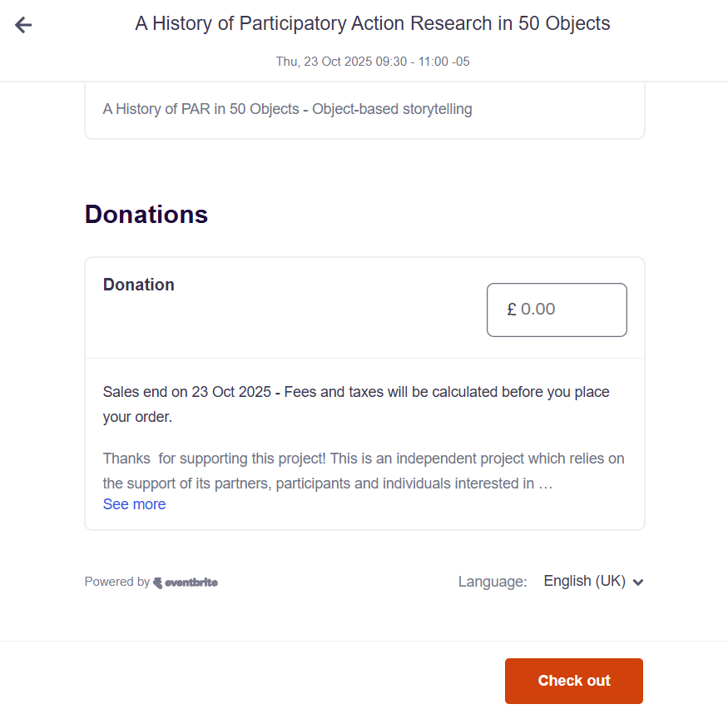Click the event title heading
This screenshot has height=719, width=728.
point(373,23)
